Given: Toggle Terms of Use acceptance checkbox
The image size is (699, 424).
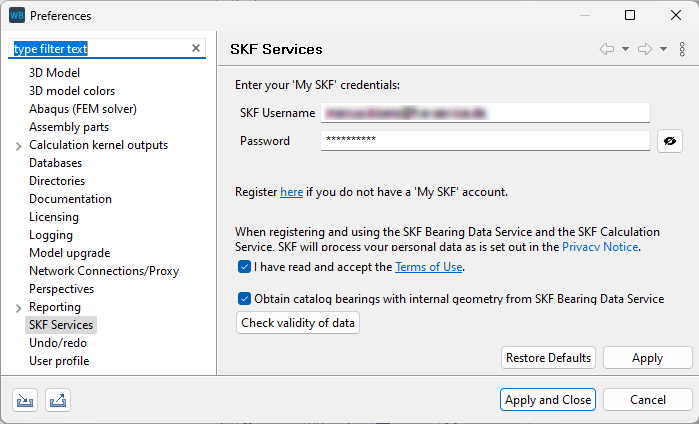Looking at the screenshot, I should [244, 267].
